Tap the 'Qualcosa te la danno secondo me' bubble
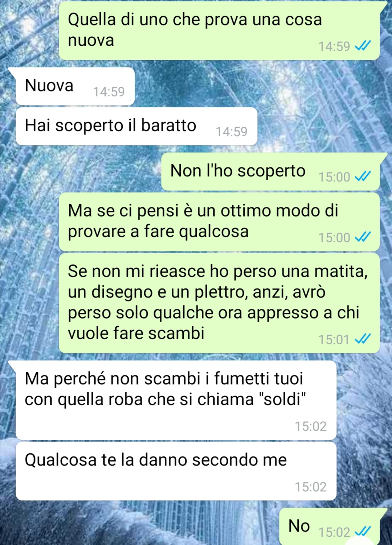Image resolution: width=392 pixels, height=545 pixels. tap(176, 471)
